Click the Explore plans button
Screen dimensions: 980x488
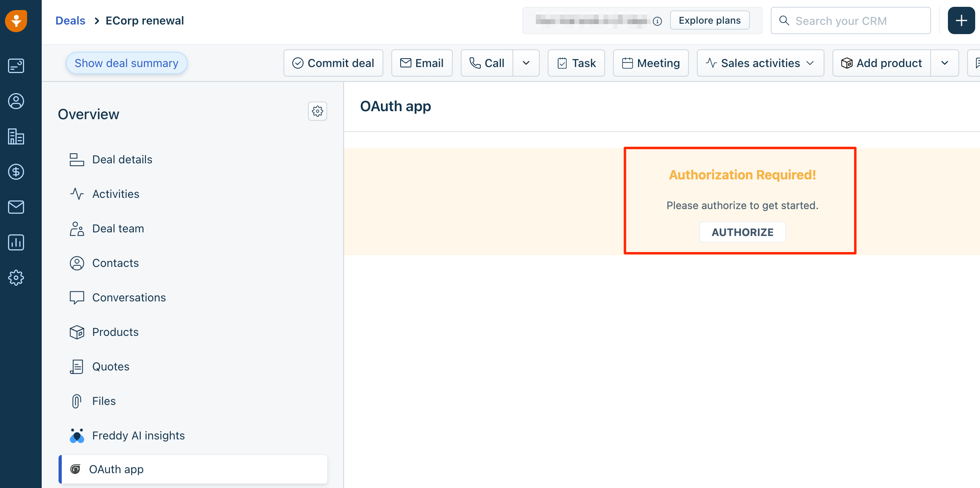709,20
